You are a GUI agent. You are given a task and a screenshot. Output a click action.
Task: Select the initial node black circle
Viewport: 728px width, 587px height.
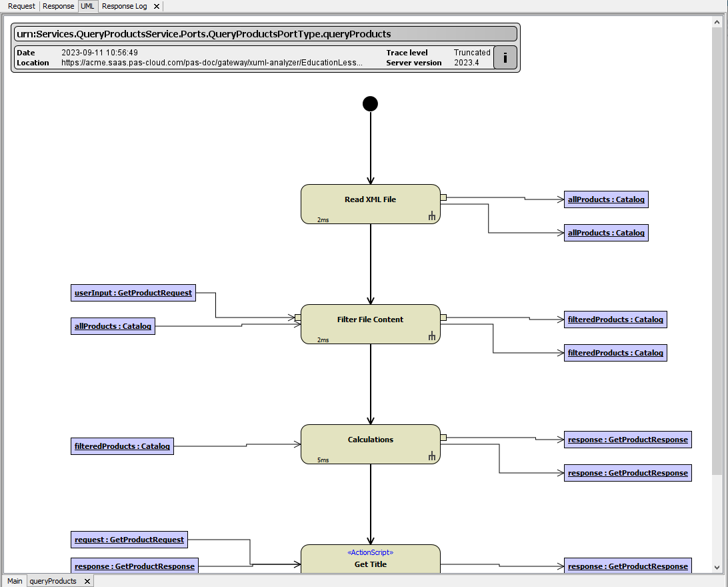pyautogui.click(x=370, y=103)
